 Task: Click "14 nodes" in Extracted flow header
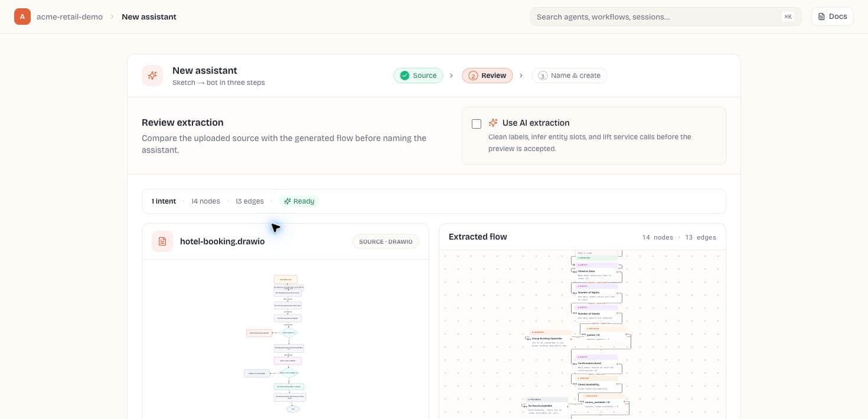[657, 237]
